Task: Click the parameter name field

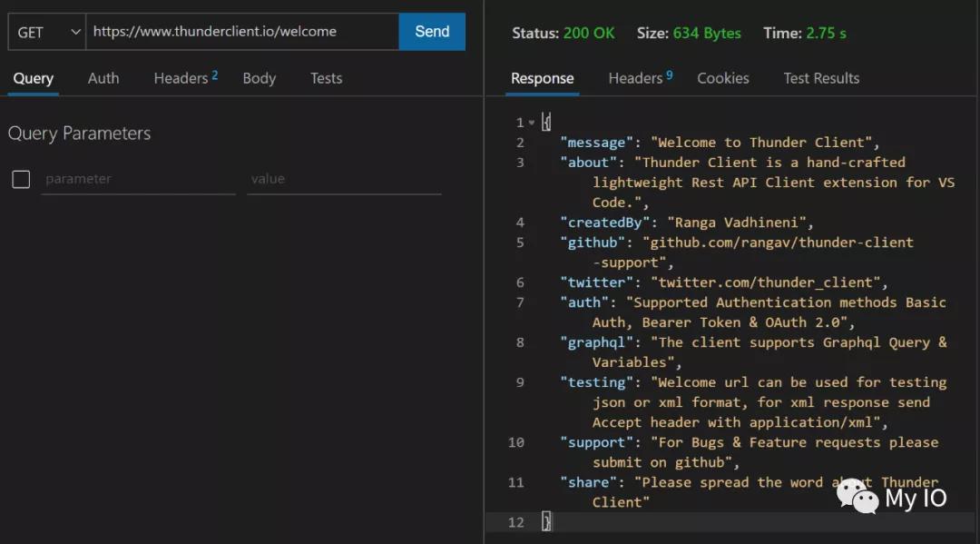Action: click(138, 179)
